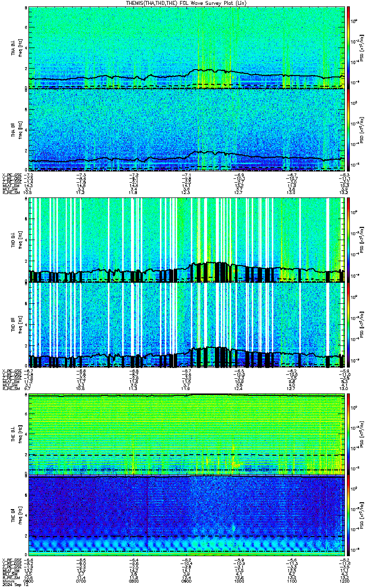Viewport: 368px width, 588px height.
Task: Click the 'THD B|| freq [Hz]' axis label
Action: coord(16,325)
